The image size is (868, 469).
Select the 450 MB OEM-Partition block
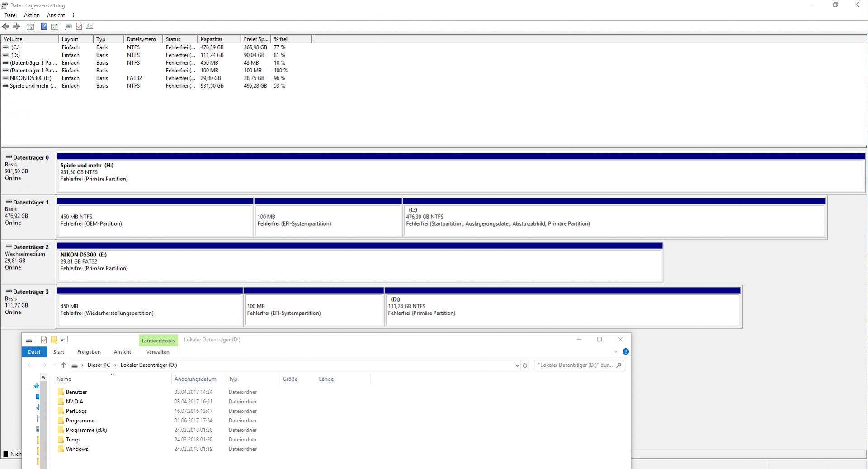click(156, 218)
